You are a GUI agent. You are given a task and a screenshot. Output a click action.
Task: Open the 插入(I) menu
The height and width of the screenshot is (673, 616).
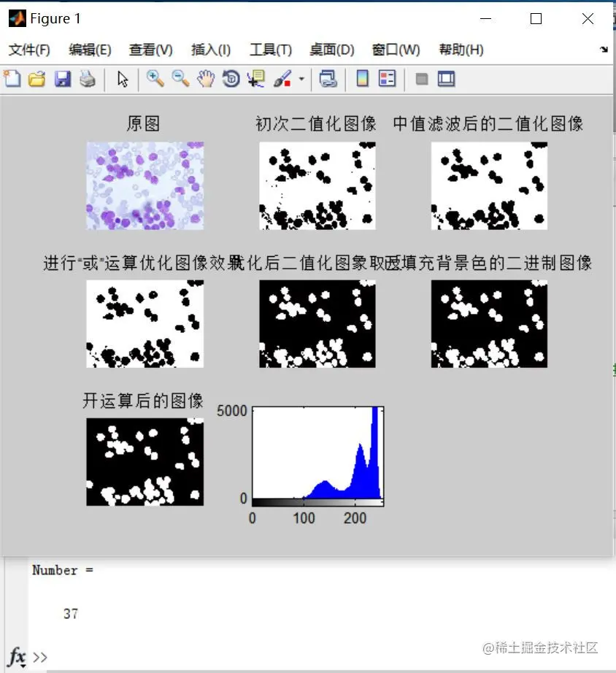(211, 50)
